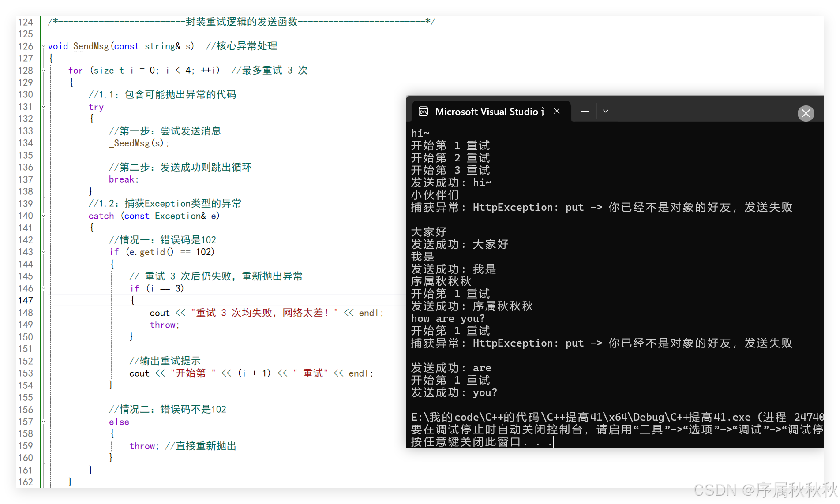
Task: Collapse the catch block at line 140
Action: click(43, 216)
